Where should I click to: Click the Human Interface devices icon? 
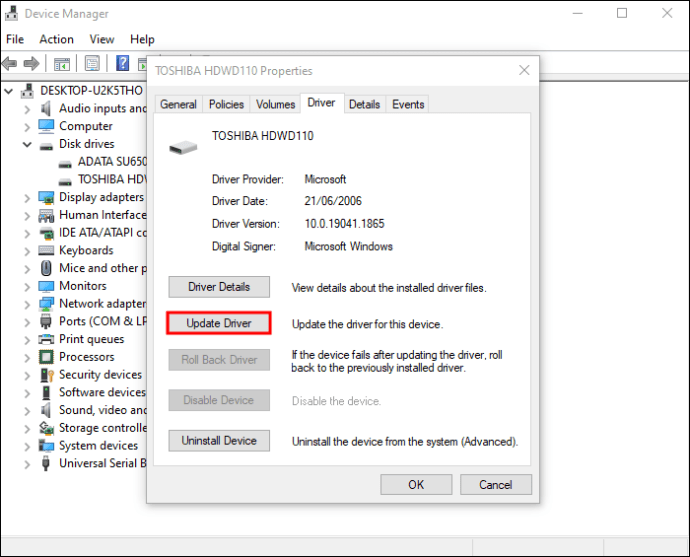click(x=46, y=216)
